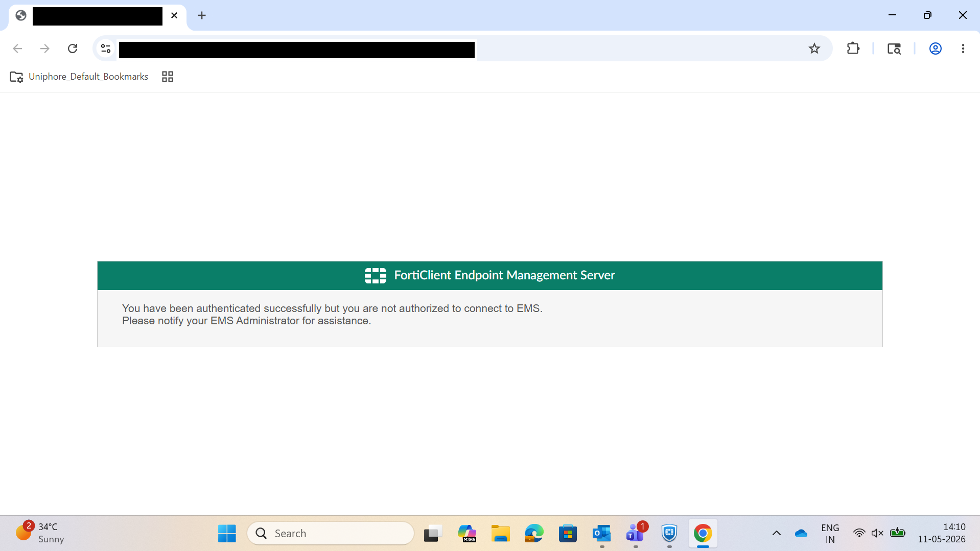View site information in the address bar
Viewport: 980px width, 551px height.
(106, 49)
